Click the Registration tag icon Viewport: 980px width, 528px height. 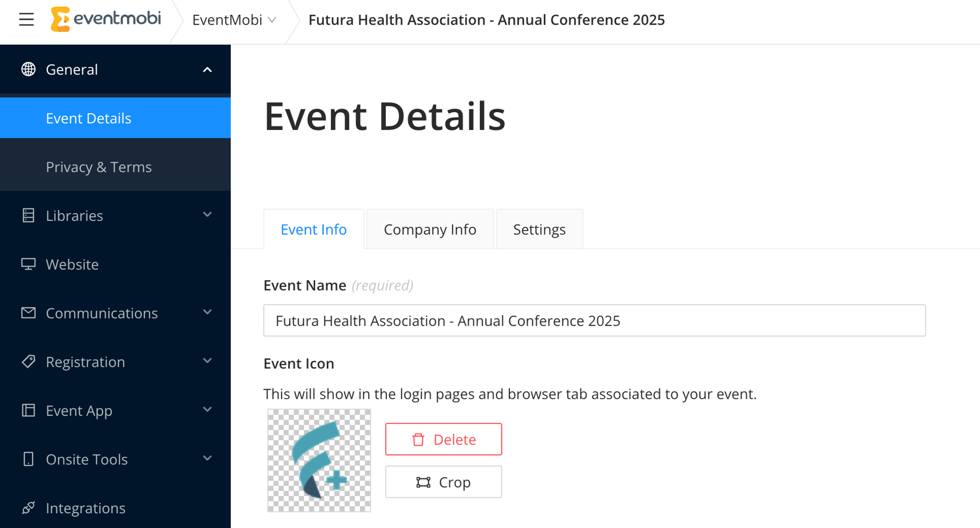tap(28, 362)
